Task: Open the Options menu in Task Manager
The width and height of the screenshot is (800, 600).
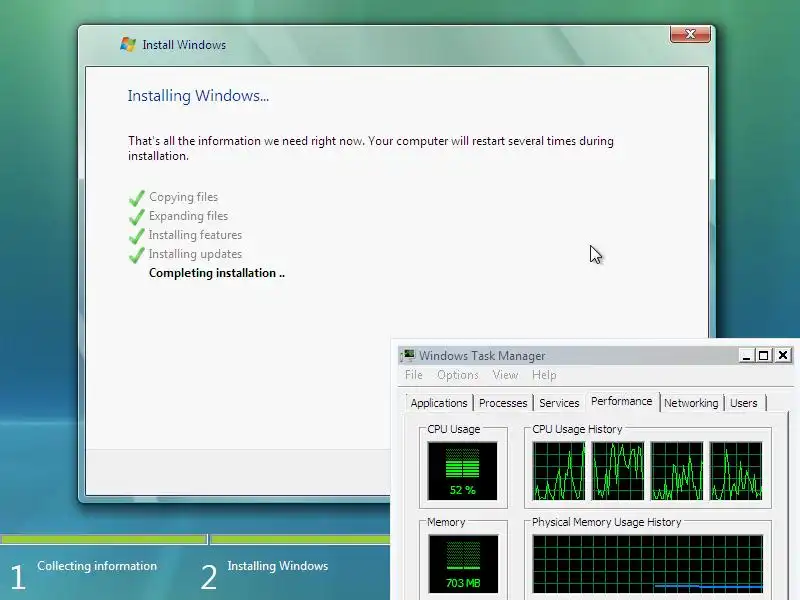Action: [x=458, y=375]
